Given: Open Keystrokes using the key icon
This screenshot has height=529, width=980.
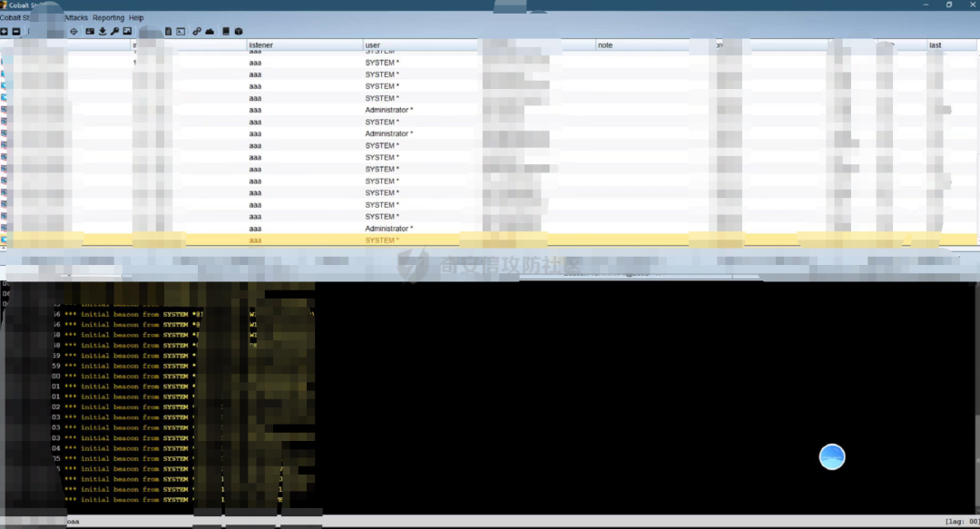Looking at the screenshot, I should coord(115,31).
